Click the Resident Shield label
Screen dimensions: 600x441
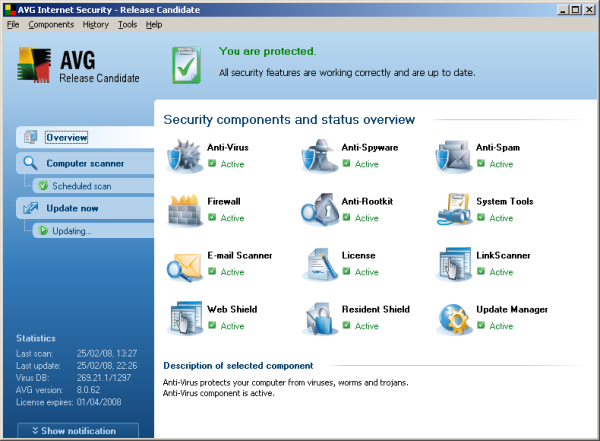coord(375,309)
